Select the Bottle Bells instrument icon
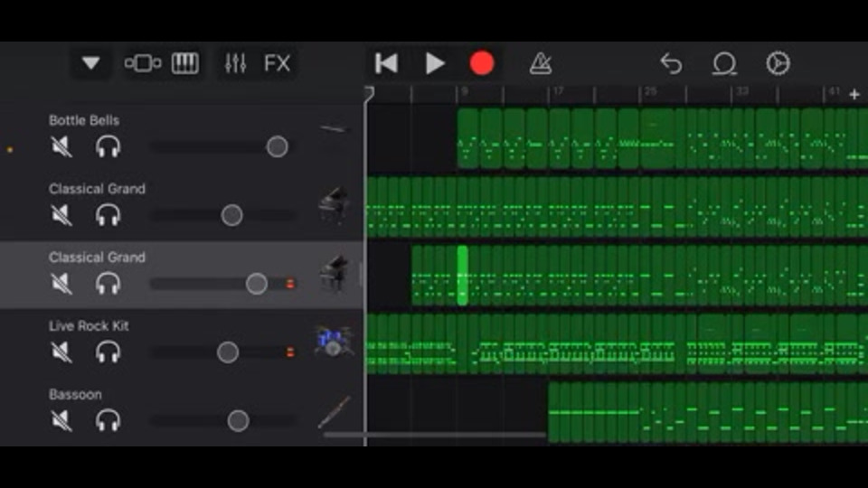 tap(334, 129)
